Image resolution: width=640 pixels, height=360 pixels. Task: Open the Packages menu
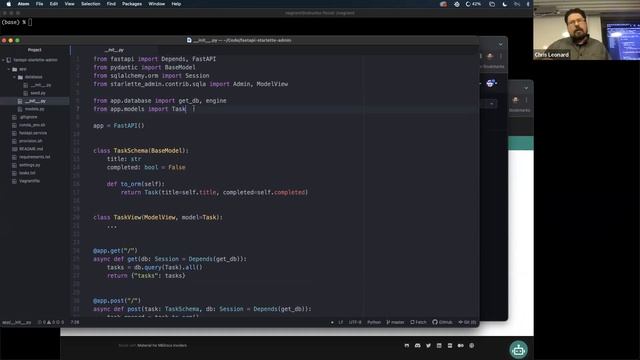tap(132, 4)
